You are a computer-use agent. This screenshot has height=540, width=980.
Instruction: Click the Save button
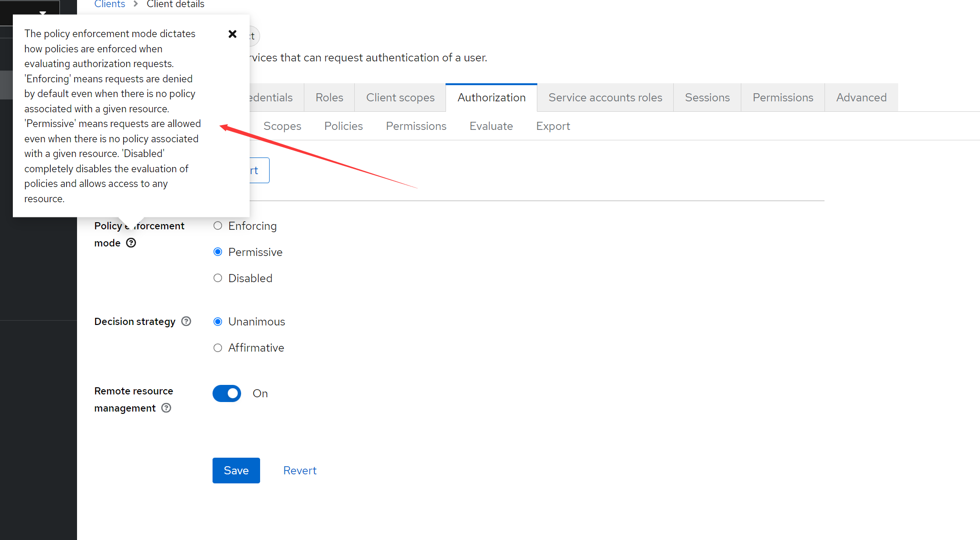coord(236,471)
